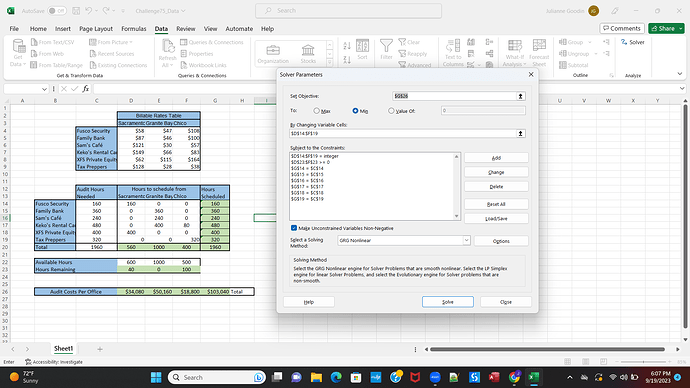Click Reapply filter
Screen dimensions: 690x388
413,54
